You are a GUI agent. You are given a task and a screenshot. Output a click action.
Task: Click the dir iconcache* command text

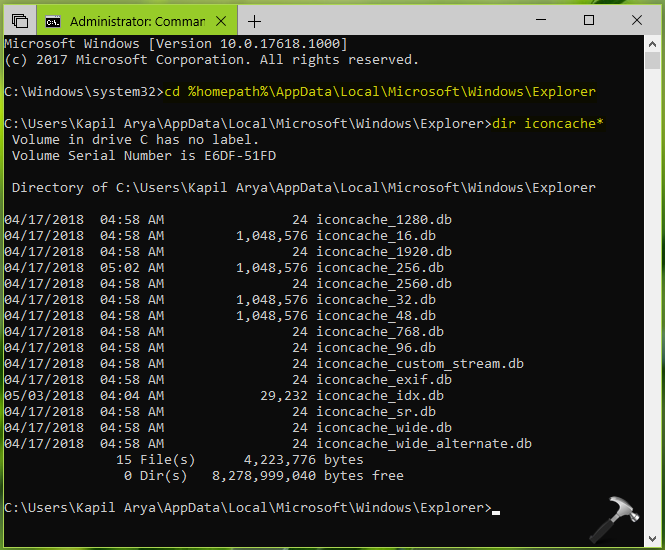pyautogui.click(x=547, y=124)
